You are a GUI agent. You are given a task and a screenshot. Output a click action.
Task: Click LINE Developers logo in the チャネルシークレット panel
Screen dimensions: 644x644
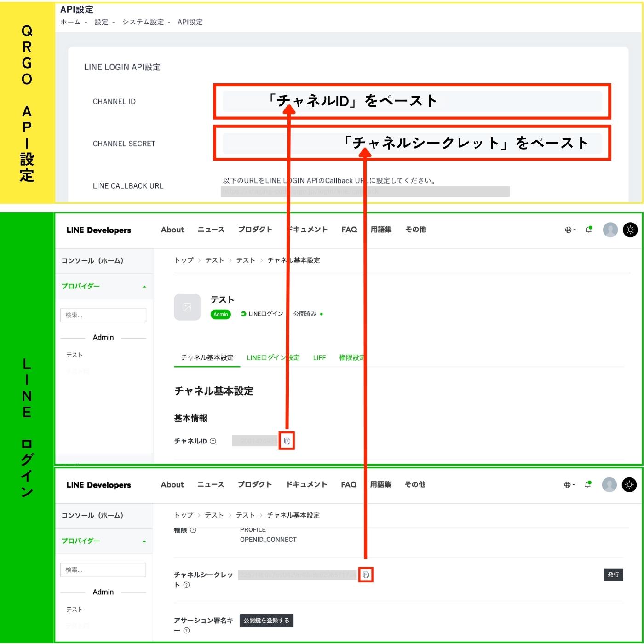point(98,485)
